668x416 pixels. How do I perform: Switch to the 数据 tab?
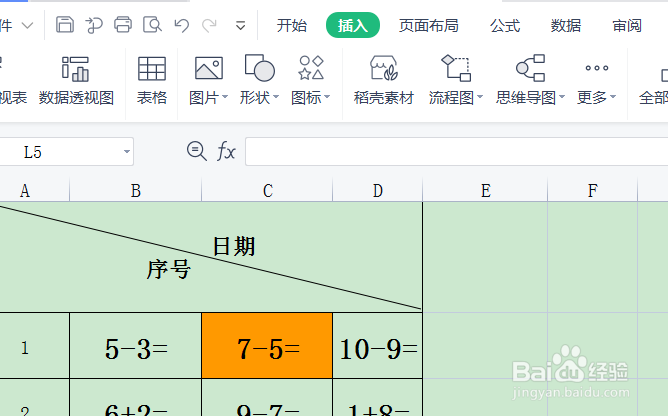(566, 26)
